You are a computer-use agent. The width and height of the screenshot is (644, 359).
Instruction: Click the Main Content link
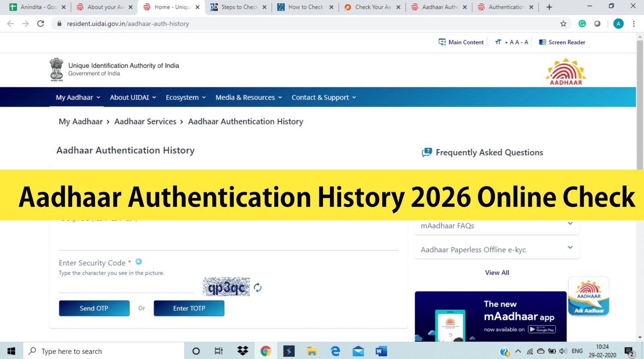click(x=461, y=42)
